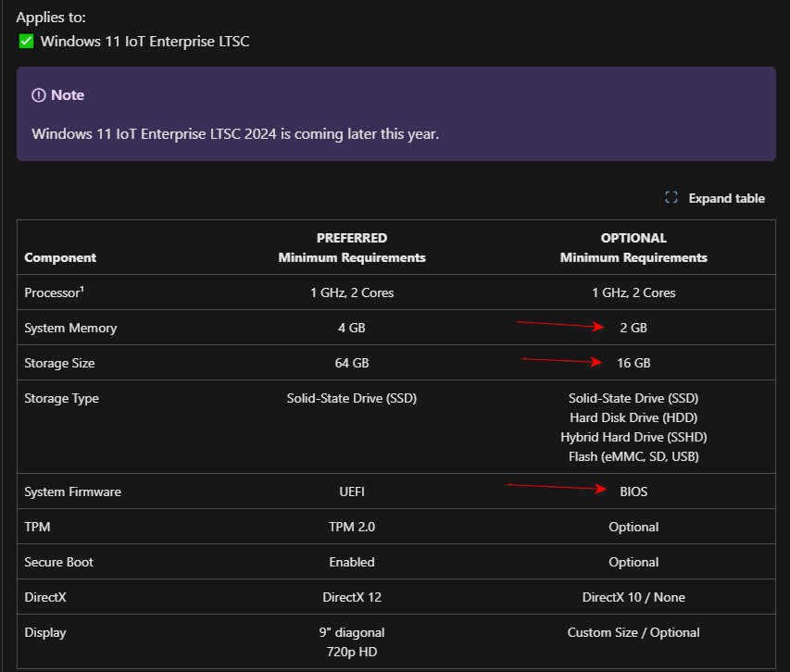Viewport: 790px width, 672px height.
Task: Click the Expand table bracket icon
Action: [671, 197]
